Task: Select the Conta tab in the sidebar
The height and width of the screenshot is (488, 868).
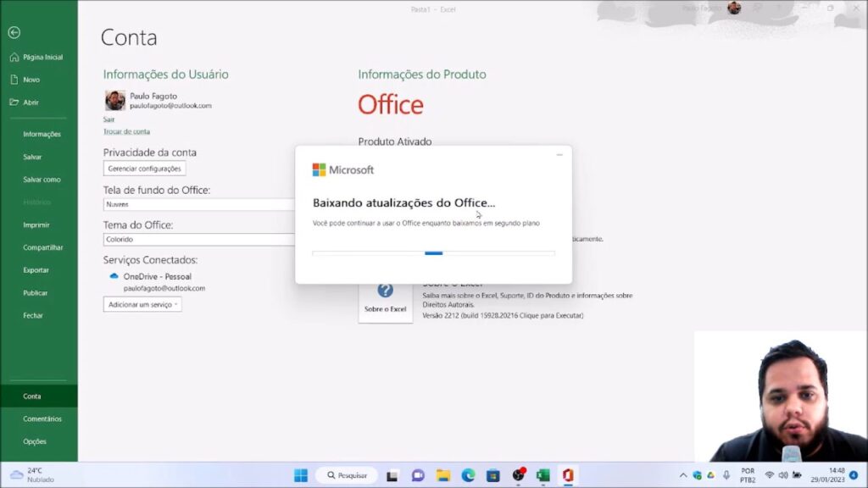Action: coord(39,396)
